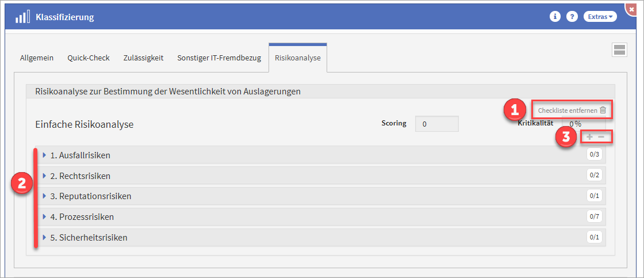The image size is (644, 278).
Task: Click the 0/7 counter badge
Action: pos(595,216)
